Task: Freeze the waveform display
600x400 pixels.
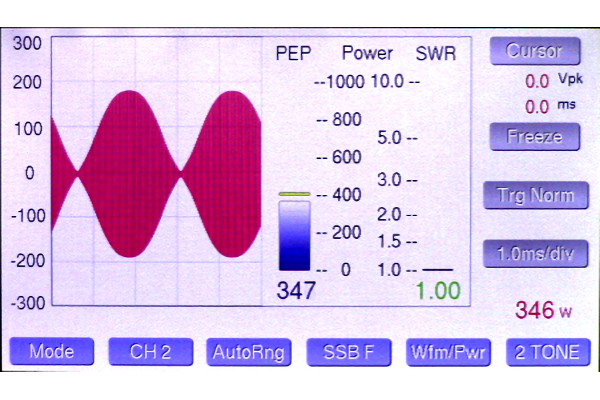Action: pyautogui.click(x=535, y=137)
